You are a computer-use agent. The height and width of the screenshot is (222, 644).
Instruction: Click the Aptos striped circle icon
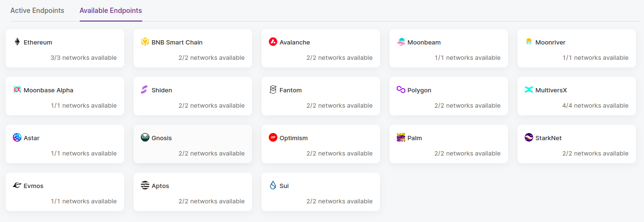(145, 186)
